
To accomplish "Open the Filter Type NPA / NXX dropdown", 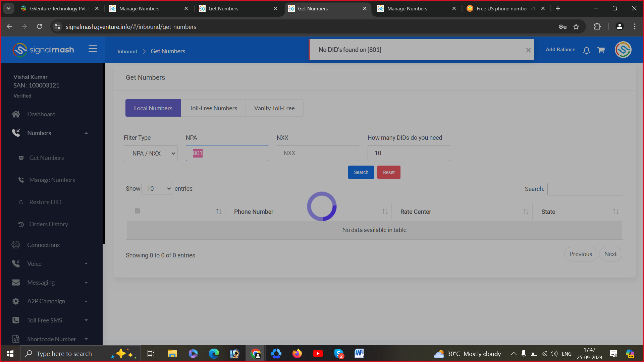I will pyautogui.click(x=150, y=153).
